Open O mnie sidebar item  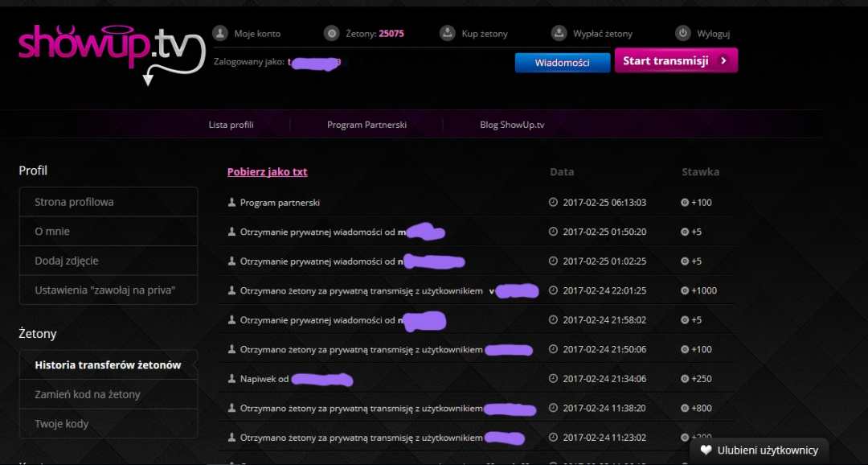pyautogui.click(x=52, y=232)
